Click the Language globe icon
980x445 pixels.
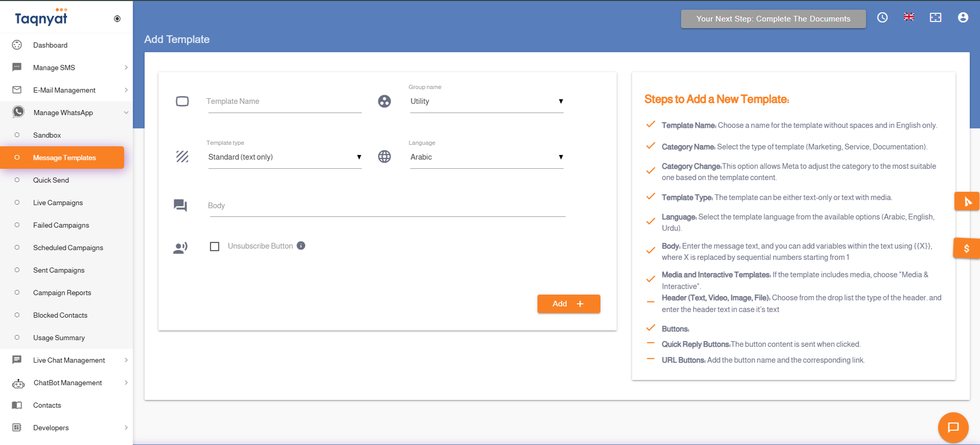coord(384,157)
